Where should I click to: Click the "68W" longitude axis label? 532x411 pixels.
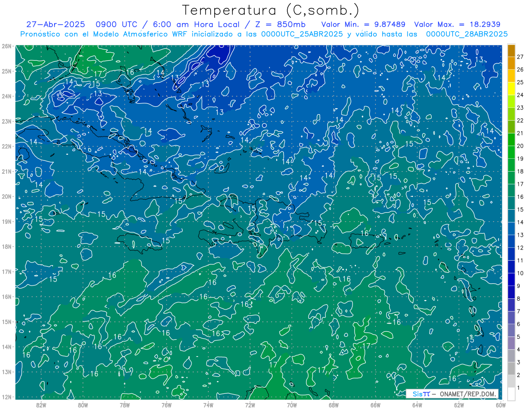[333, 405]
